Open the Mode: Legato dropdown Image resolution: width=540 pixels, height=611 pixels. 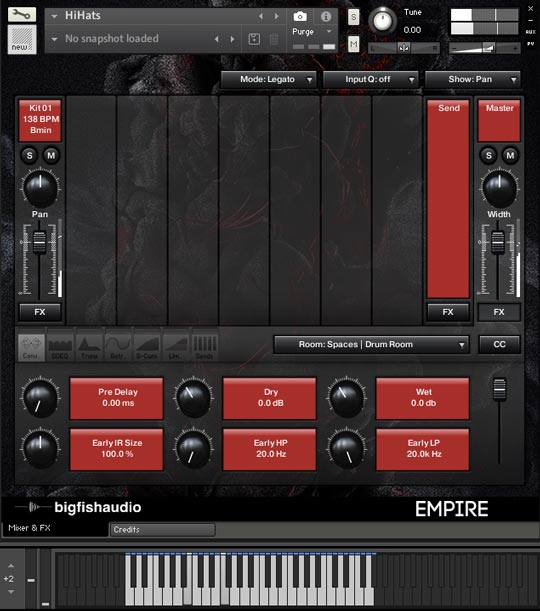[x=268, y=79]
